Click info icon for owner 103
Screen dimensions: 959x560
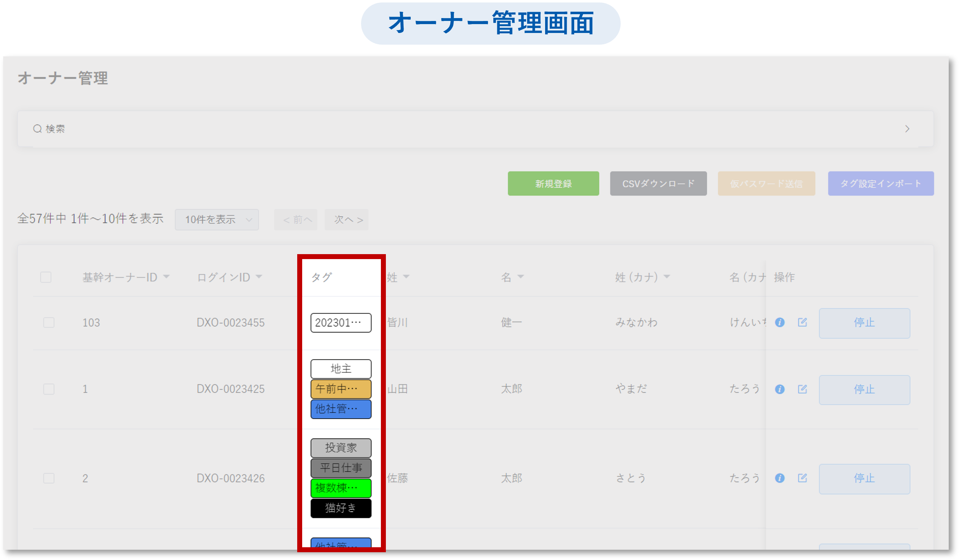coord(780,323)
